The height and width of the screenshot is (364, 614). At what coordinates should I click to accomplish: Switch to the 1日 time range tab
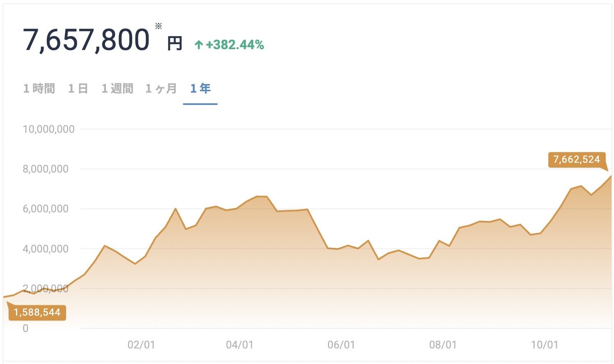78,88
